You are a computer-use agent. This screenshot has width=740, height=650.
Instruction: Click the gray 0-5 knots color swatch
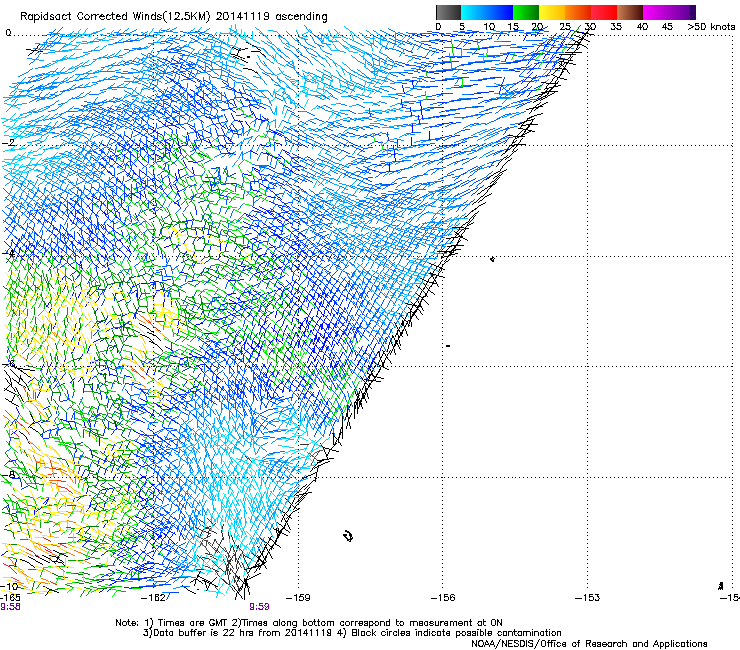[448, 12]
